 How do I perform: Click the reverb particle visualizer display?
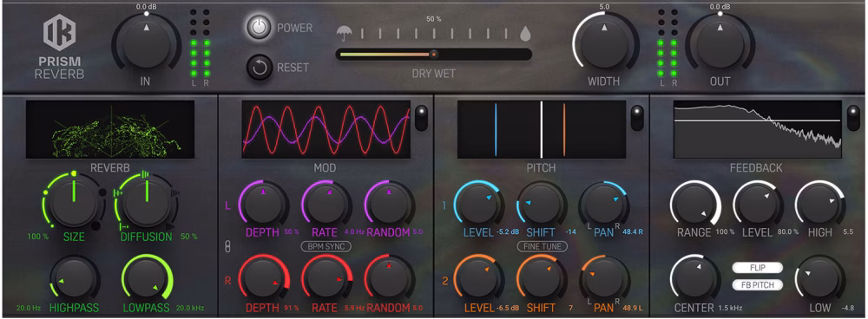coord(110,130)
